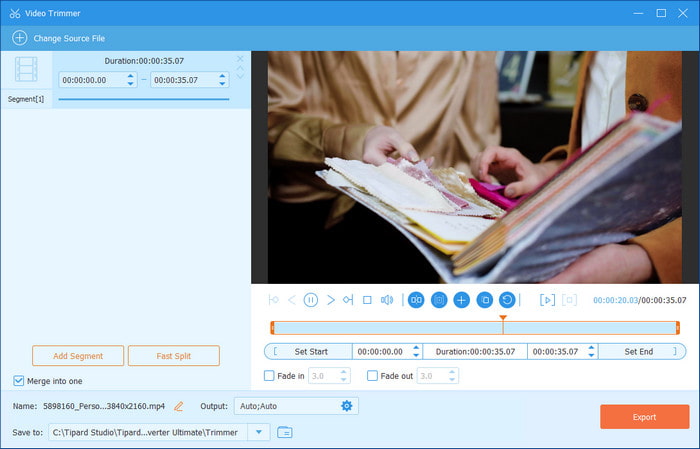Click the blue snapshot-style icon next to Split

pos(439,300)
